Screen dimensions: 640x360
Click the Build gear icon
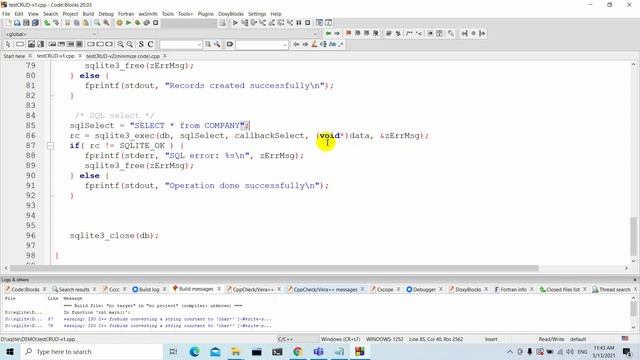[x=119, y=23]
